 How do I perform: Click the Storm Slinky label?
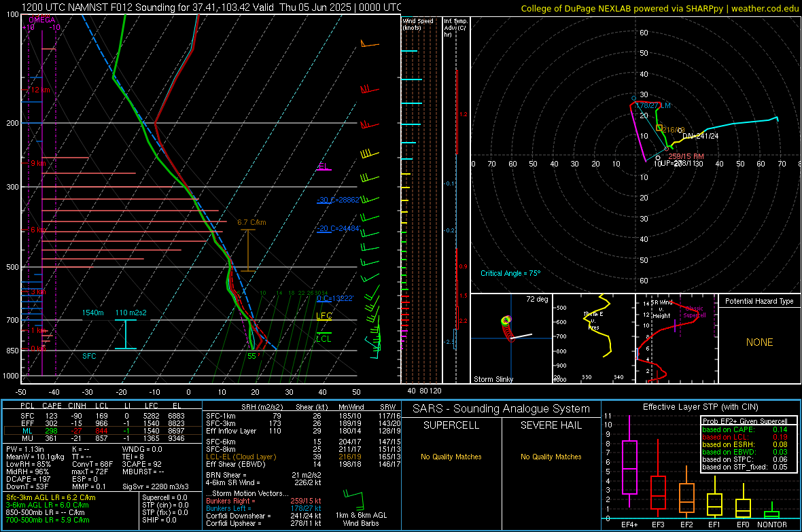493,379
